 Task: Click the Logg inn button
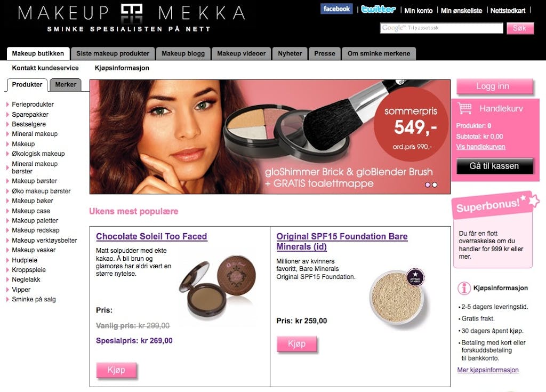(494, 86)
